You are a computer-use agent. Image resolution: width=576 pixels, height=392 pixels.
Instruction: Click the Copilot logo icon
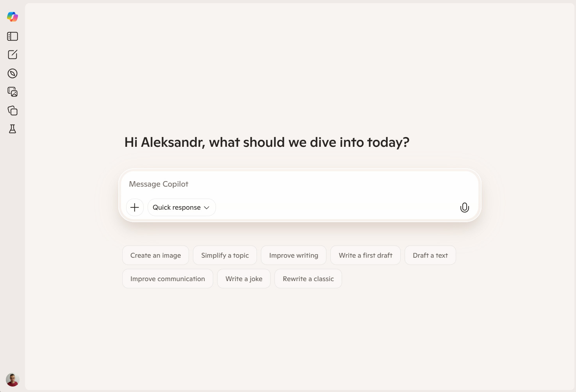(x=12, y=17)
